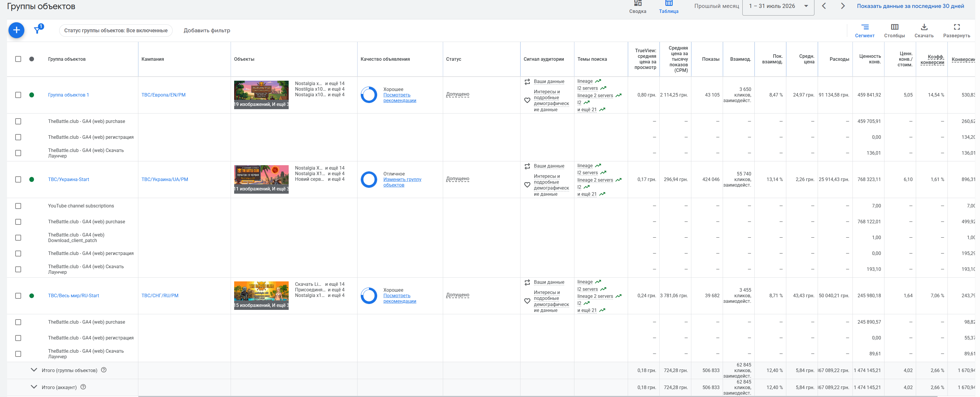Open filter chip Статус группы объектов: Все включенные
This screenshot has height=397, width=980.
click(x=116, y=31)
